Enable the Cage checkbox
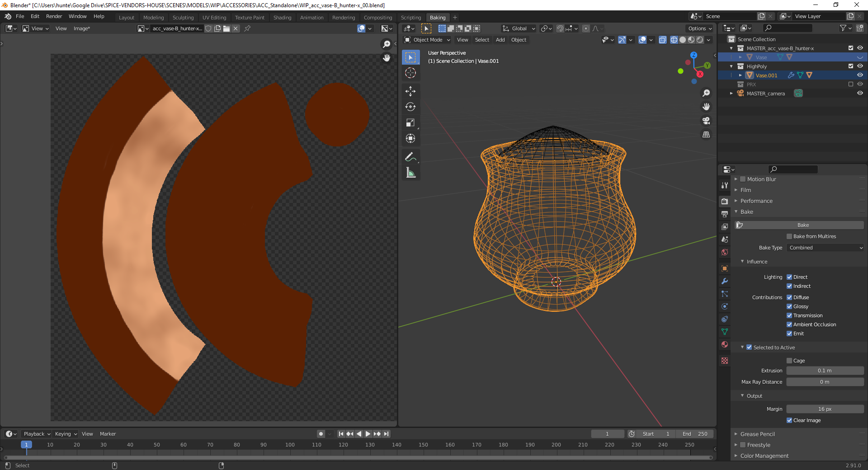Screen dimensions: 868x470 click(x=789, y=361)
